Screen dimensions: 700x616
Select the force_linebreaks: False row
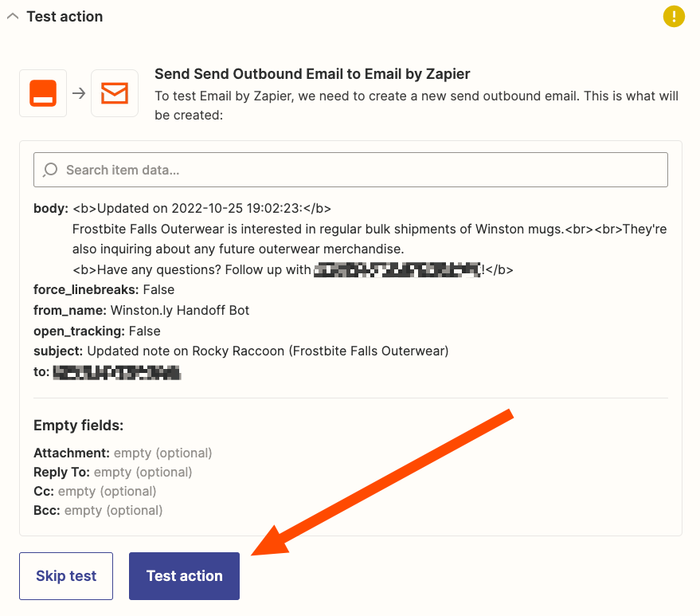(104, 290)
